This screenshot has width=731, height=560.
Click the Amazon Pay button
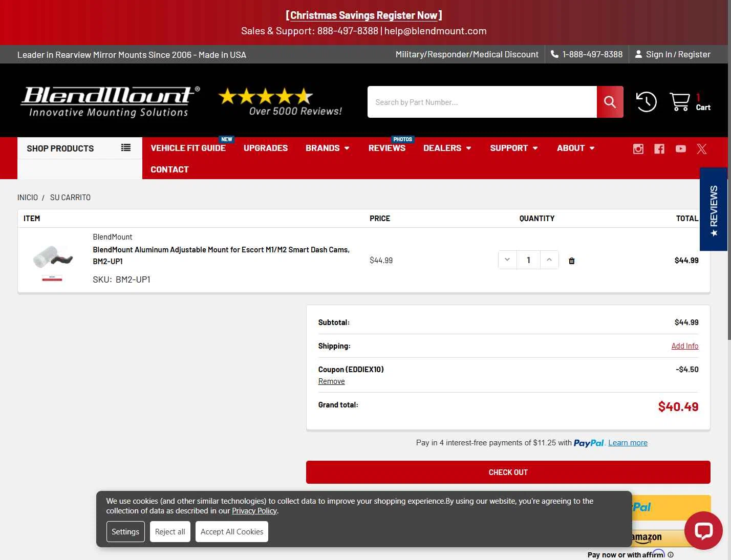(659, 539)
